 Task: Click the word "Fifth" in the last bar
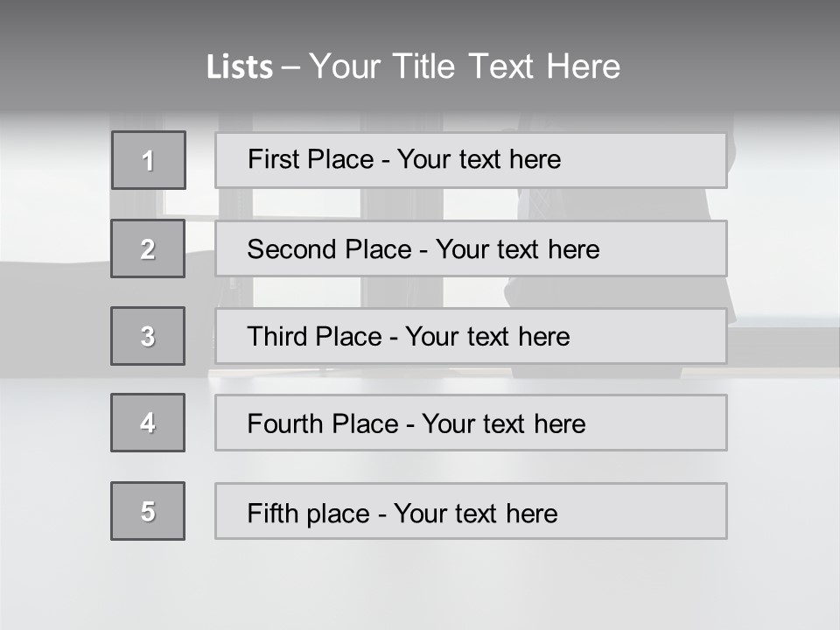(274, 513)
